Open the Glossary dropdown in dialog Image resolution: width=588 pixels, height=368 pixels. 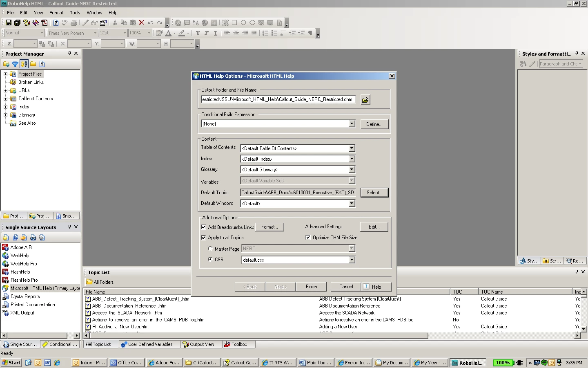tap(352, 169)
